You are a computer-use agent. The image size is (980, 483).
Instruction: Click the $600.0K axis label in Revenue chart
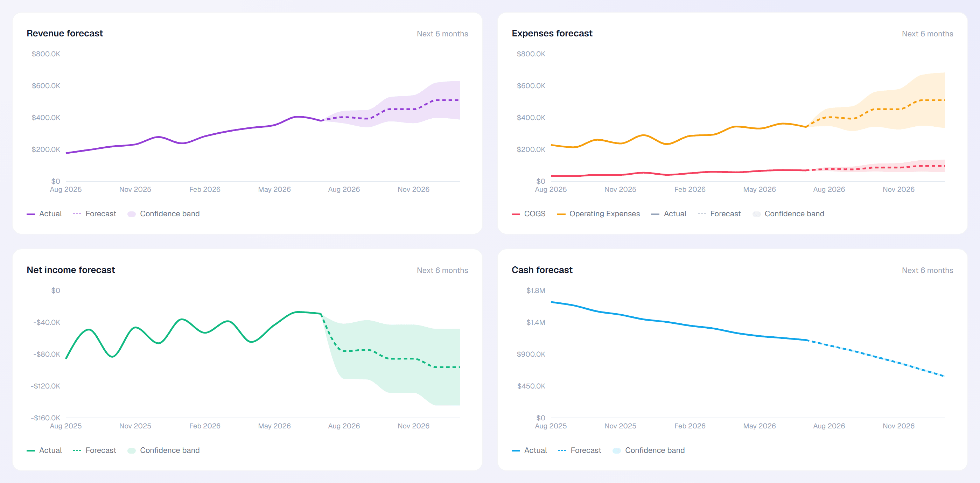pyautogui.click(x=46, y=86)
